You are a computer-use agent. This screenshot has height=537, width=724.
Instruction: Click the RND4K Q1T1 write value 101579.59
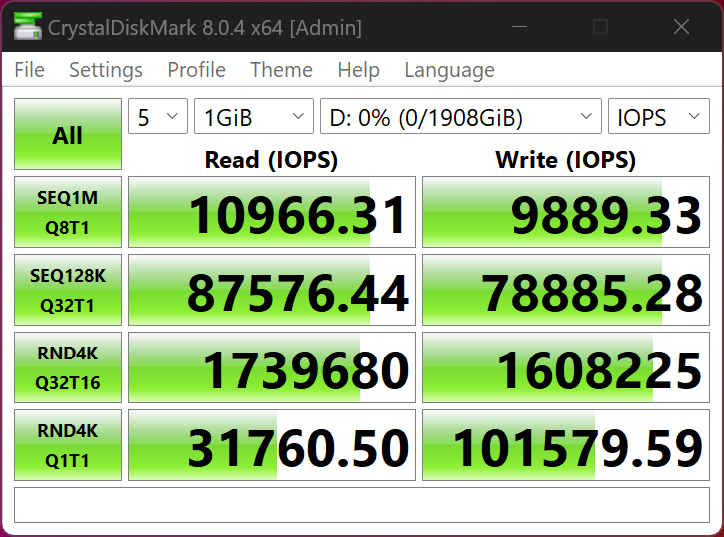tap(566, 445)
